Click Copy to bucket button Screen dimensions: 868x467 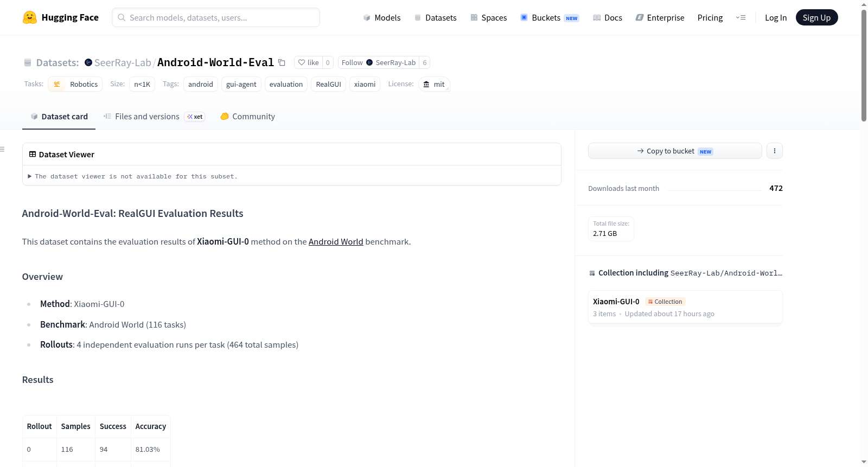pyautogui.click(x=675, y=151)
